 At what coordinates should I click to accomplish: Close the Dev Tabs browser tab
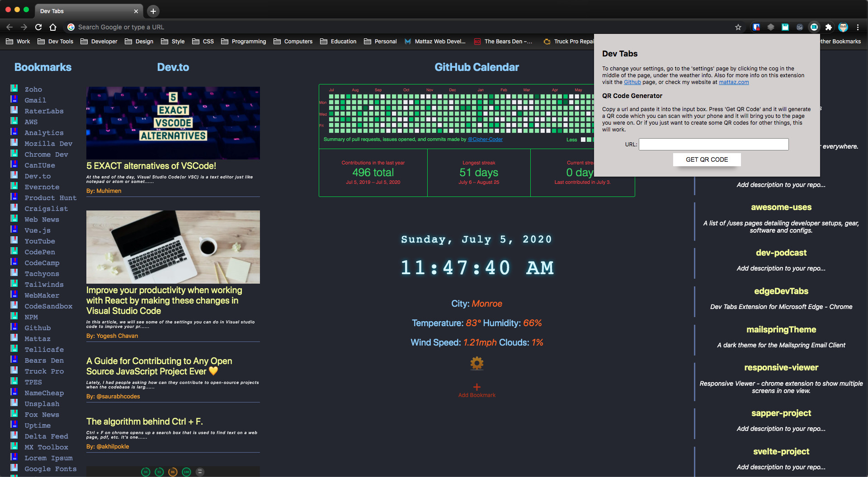[136, 11]
